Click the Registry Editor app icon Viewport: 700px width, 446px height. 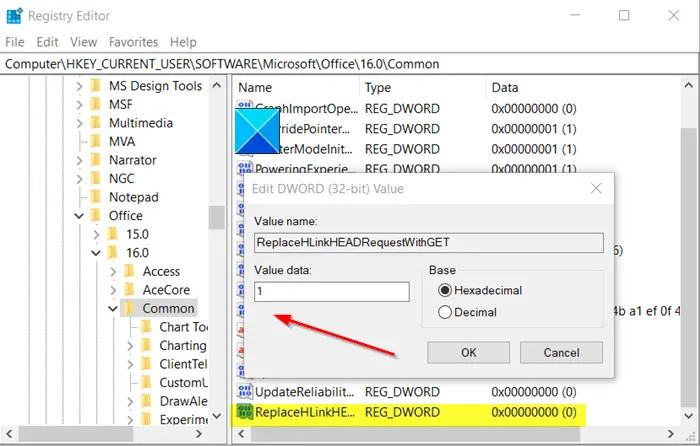click(14, 16)
